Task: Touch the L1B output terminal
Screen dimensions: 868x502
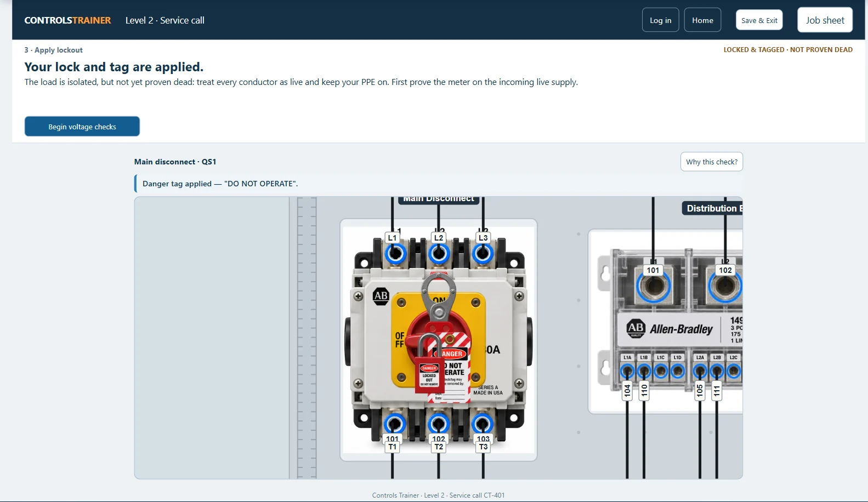Action: [644, 371]
